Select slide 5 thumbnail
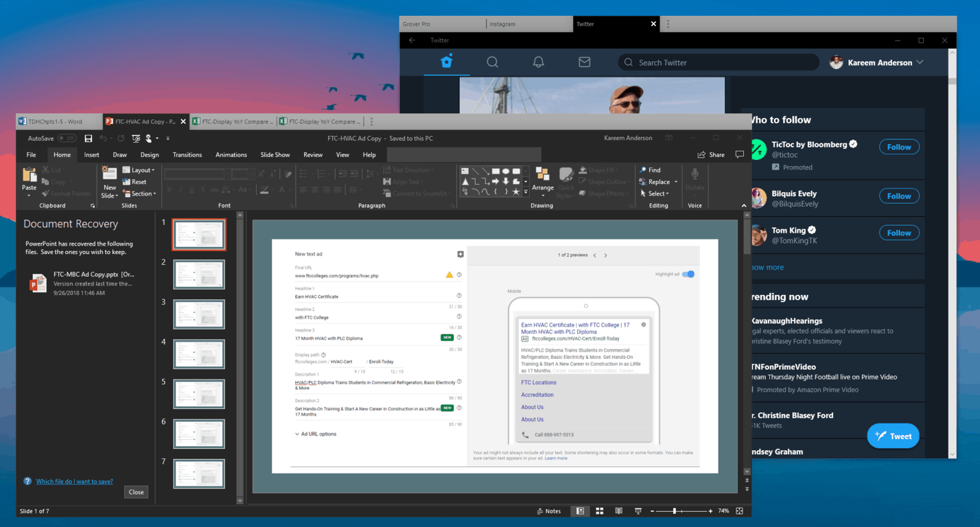The width and height of the screenshot is (980, 527). [x=199, y=394]
